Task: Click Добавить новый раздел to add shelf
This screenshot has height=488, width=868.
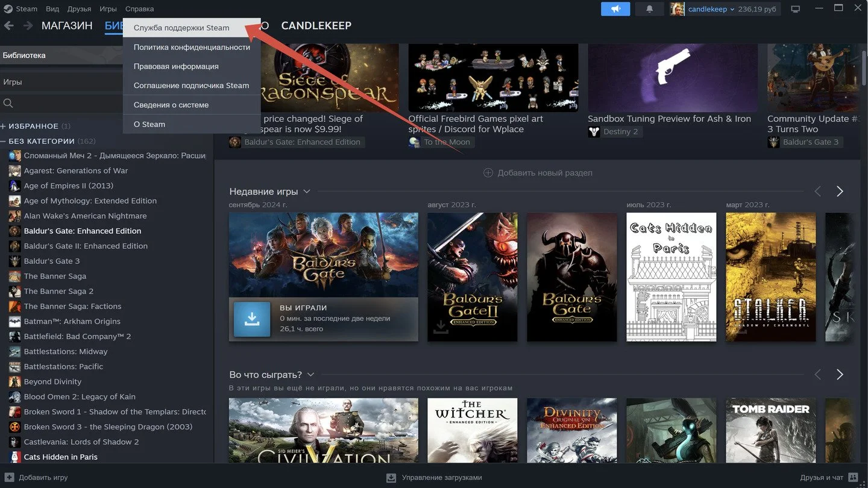Action: pos(538,173)
